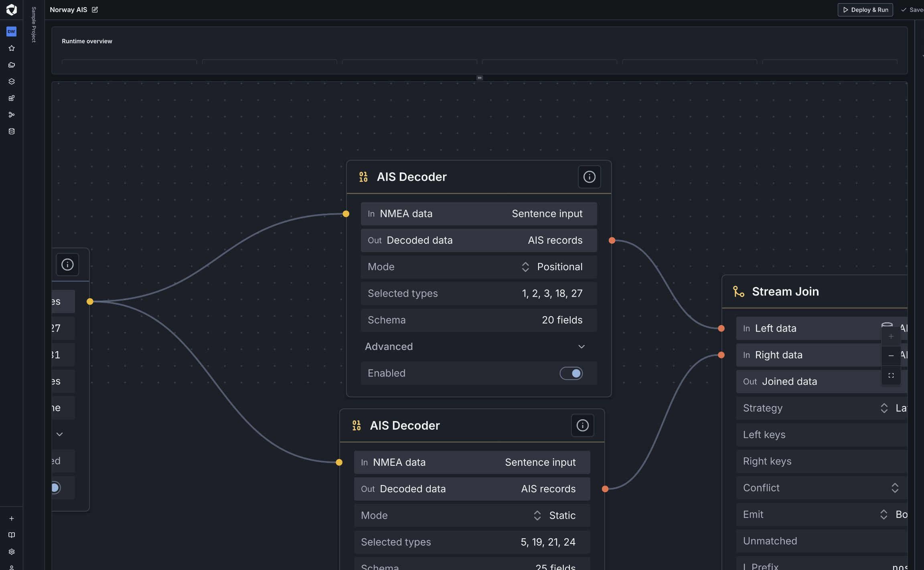Click the Norway AIS project title

[68, 10]
